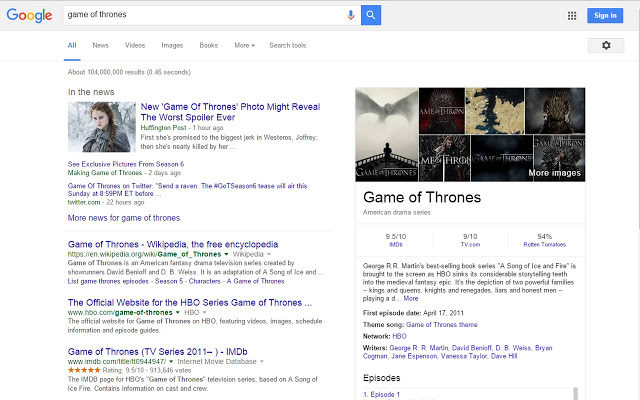Switch to the Videos tab
Image resolution: width=640 pixels, height=400 pixels.
(135, 45)
